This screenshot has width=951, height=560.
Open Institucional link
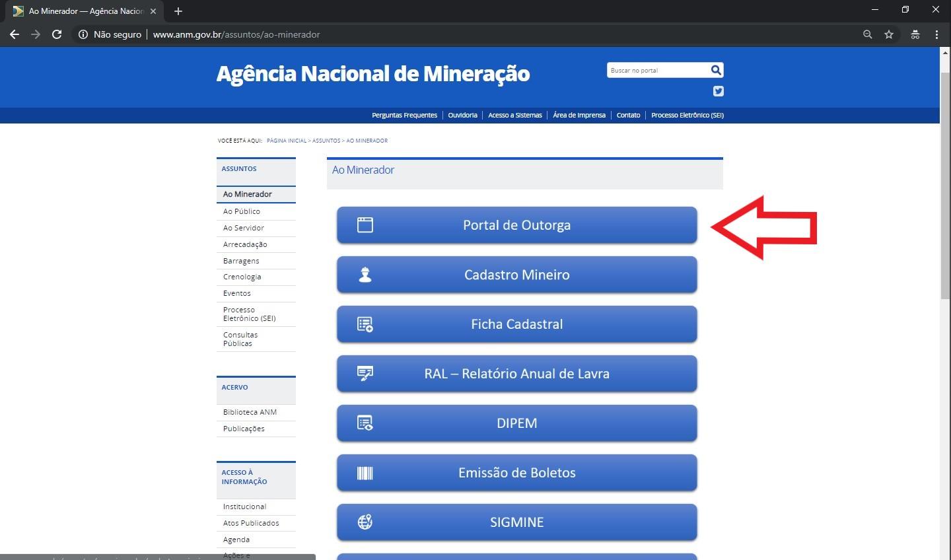pyautogui.click(x=256, y=507)
